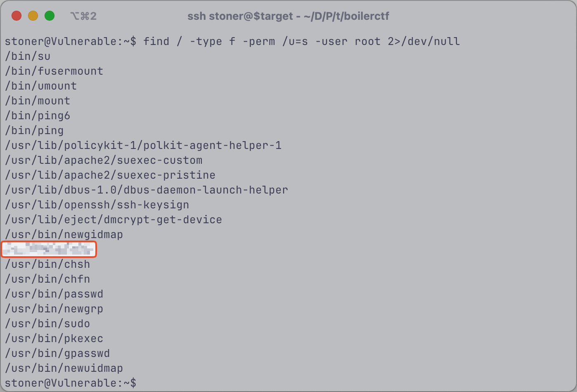577x392 pixels.
Task: Click the ssh stoner@$target window title
Action: point(288,16)
